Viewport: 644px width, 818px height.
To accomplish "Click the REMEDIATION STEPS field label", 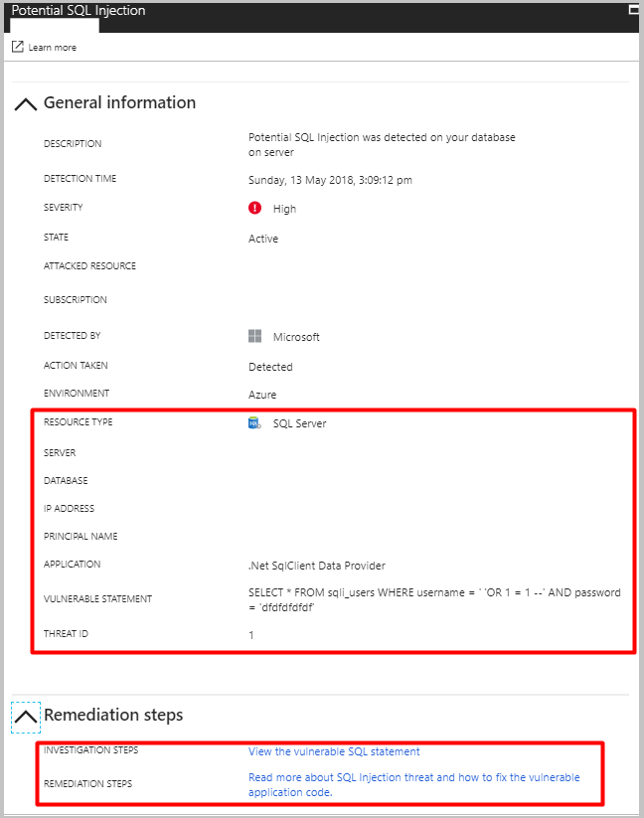I will coord(87,783).
